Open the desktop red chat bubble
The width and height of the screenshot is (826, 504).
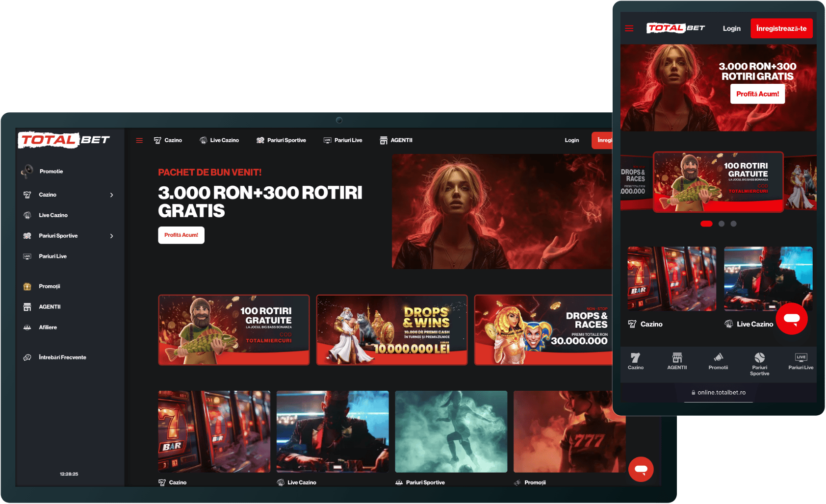coord(641,469)
